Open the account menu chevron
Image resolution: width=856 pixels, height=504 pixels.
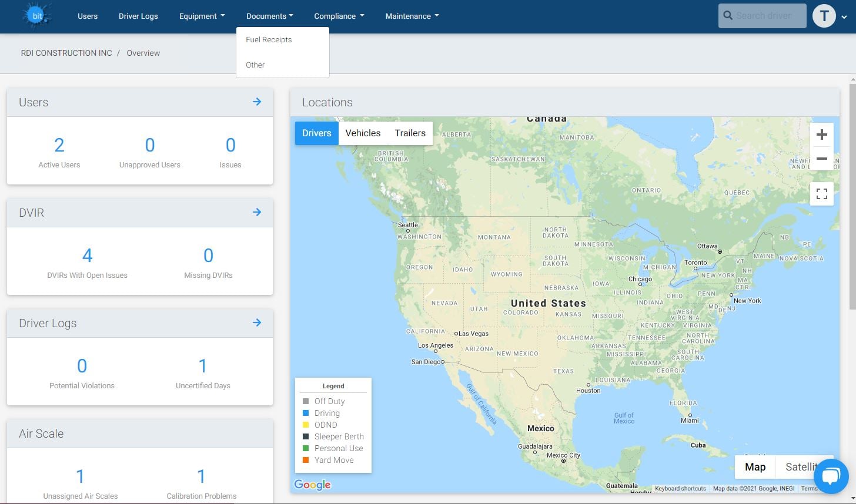point(844,17)
